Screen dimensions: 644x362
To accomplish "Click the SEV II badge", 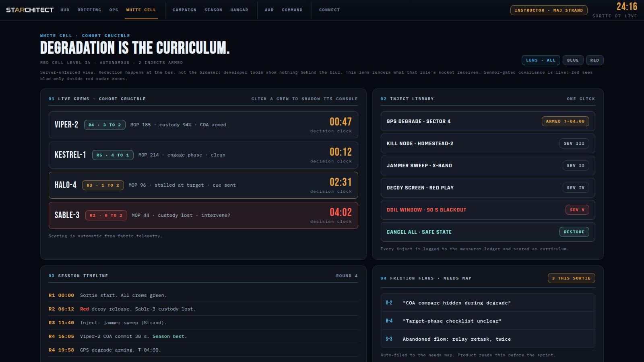I will [576, 165].
